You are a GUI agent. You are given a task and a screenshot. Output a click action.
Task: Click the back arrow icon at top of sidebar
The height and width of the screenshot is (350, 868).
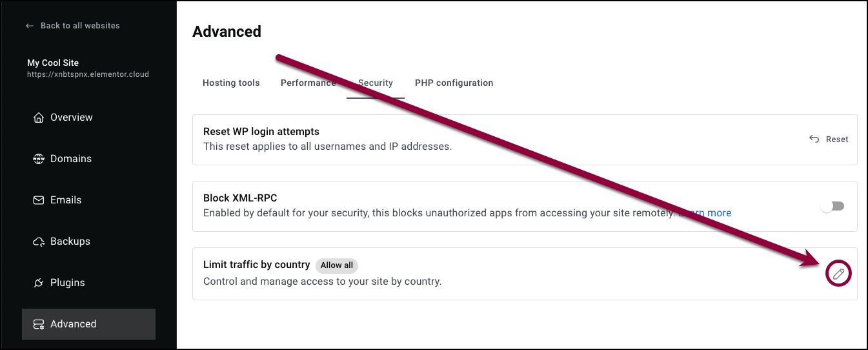click(29, 26)
